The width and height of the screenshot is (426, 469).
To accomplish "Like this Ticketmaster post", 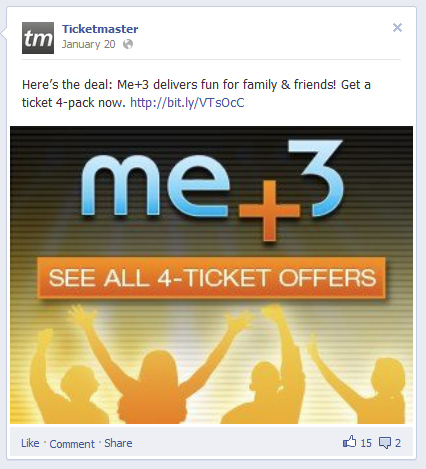I will pyautogui.click(x=30, y=443).
